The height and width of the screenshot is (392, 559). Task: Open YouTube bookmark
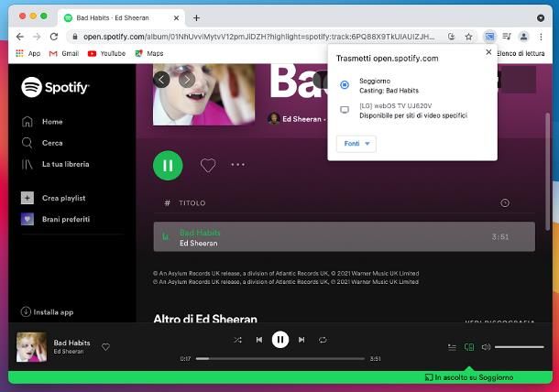pyautogui.click(x=106, y=53)
